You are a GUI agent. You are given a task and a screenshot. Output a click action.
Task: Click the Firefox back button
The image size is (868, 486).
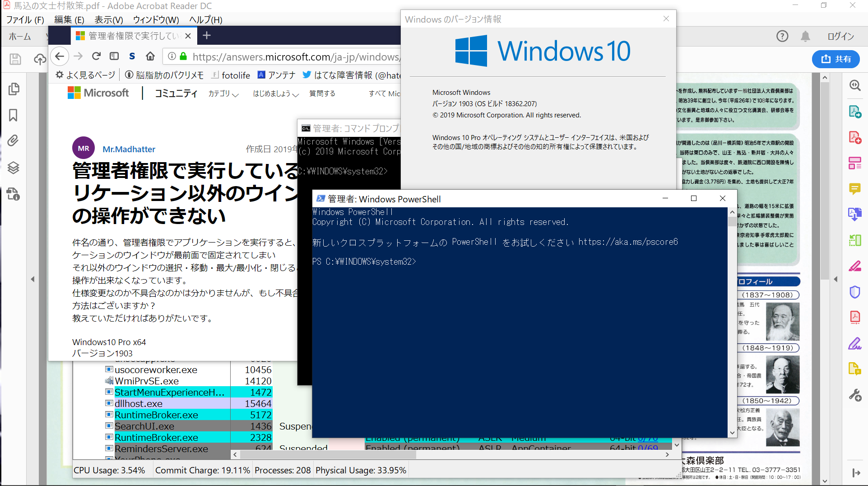pos(60,56)
